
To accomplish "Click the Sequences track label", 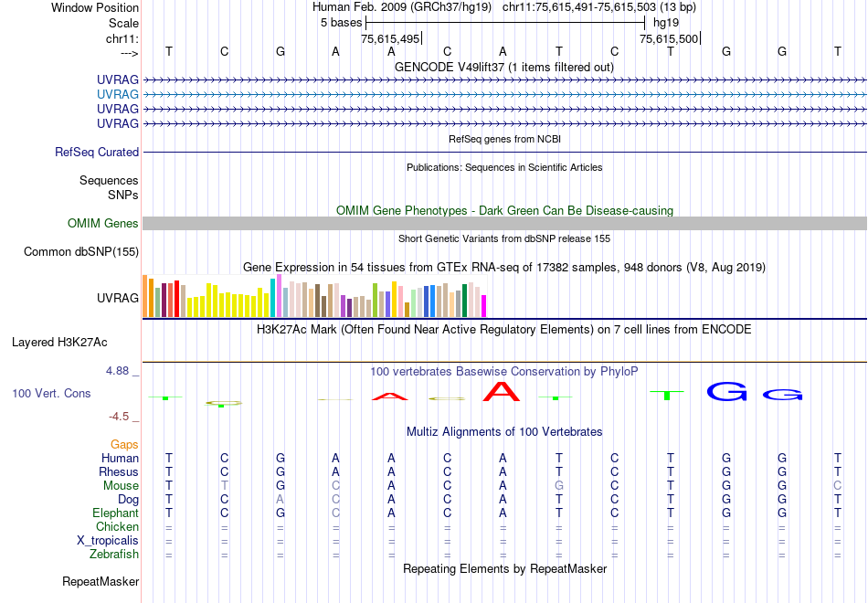I will point(109,181).
